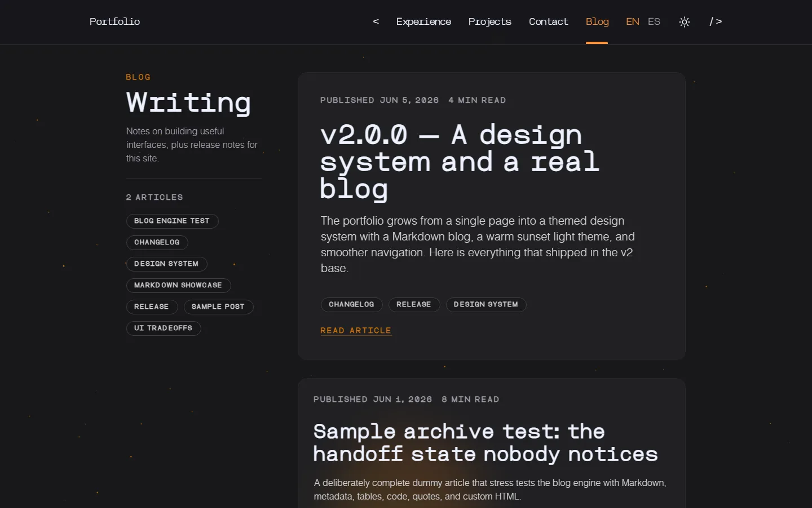Click the v2.0.0 article summary paragraph
The width and height of the screenshot is (812, 508).
click(x=478, y=244)
